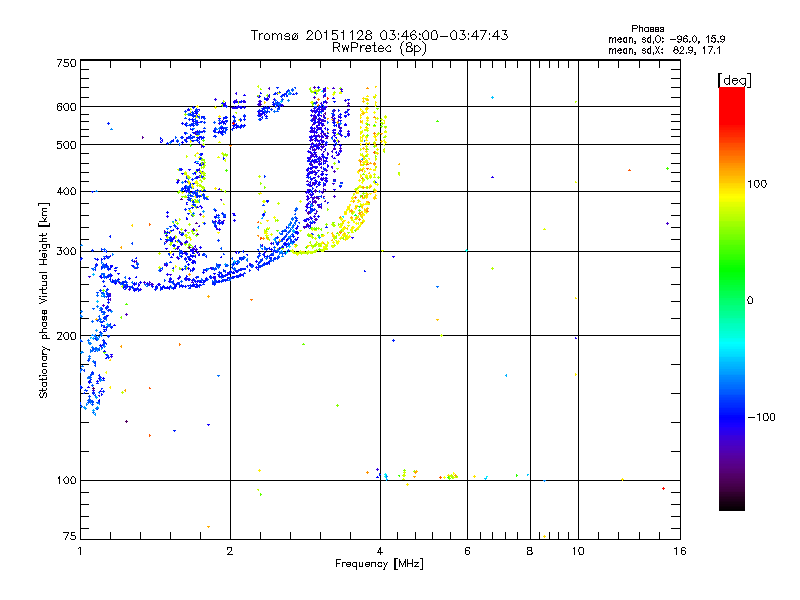Click the 'Phases' header text
This screenshot has height=600, width=800.
coord(647,29)
